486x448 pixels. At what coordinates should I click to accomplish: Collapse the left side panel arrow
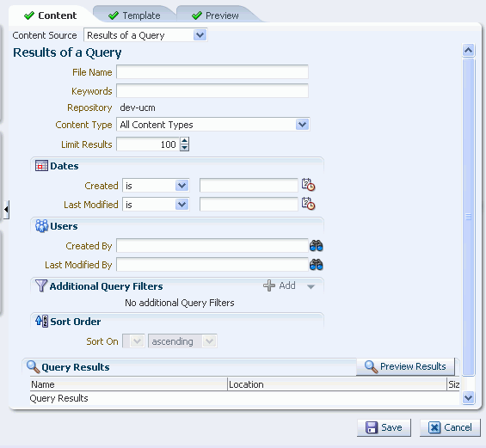[6, 210]
